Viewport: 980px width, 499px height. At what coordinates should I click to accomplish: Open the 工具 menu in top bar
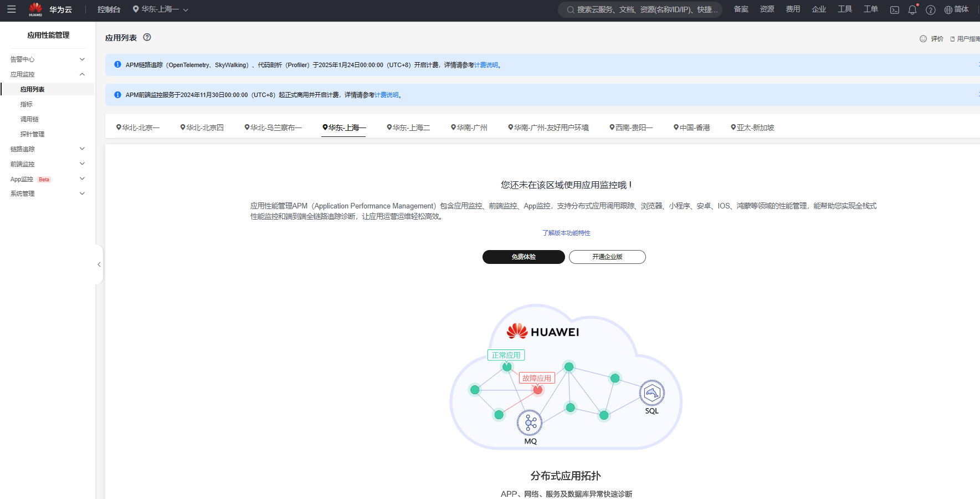(845, 9)
